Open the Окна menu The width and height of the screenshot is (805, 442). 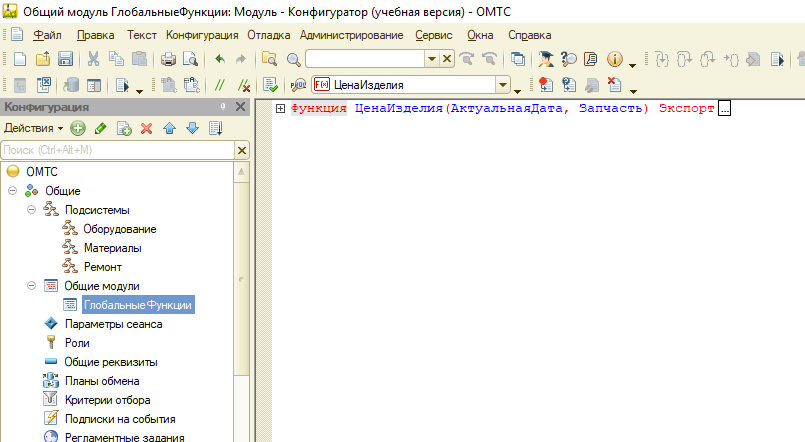[x=480, y=35]
